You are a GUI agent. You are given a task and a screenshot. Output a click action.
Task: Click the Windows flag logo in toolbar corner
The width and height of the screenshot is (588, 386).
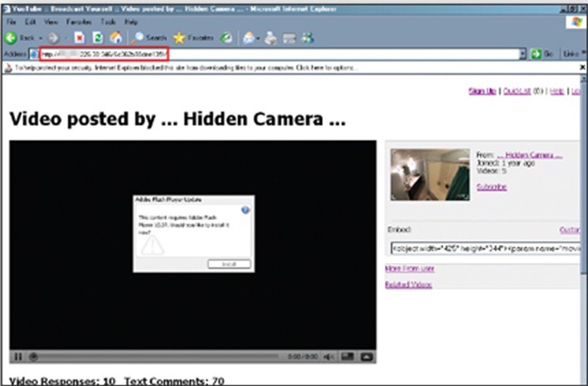pos(576,22)
